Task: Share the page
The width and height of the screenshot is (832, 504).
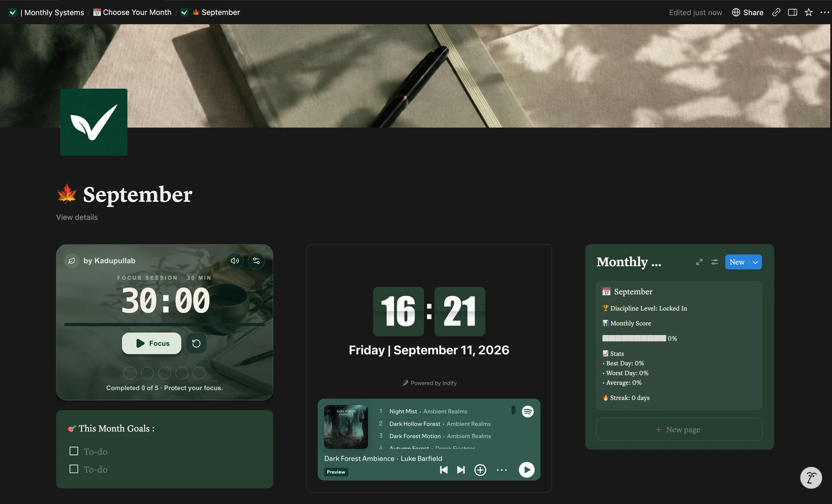Action: 748,12
